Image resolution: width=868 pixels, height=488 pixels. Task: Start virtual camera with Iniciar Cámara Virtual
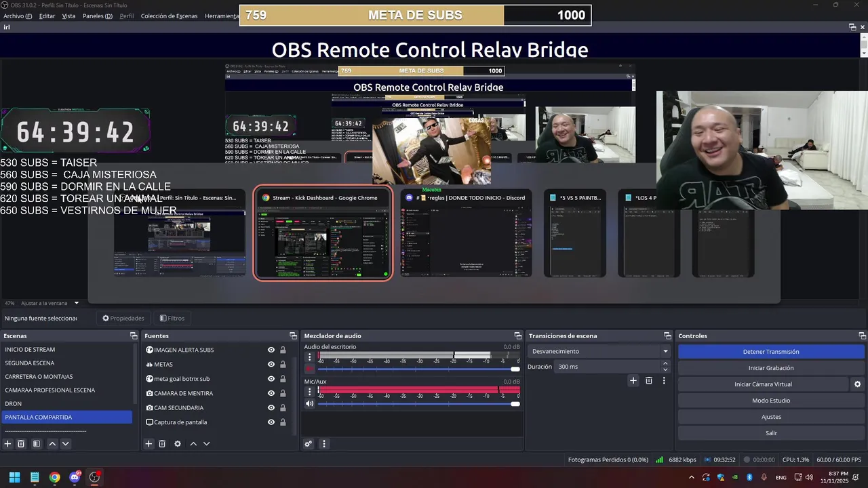(x=763, y=384)
